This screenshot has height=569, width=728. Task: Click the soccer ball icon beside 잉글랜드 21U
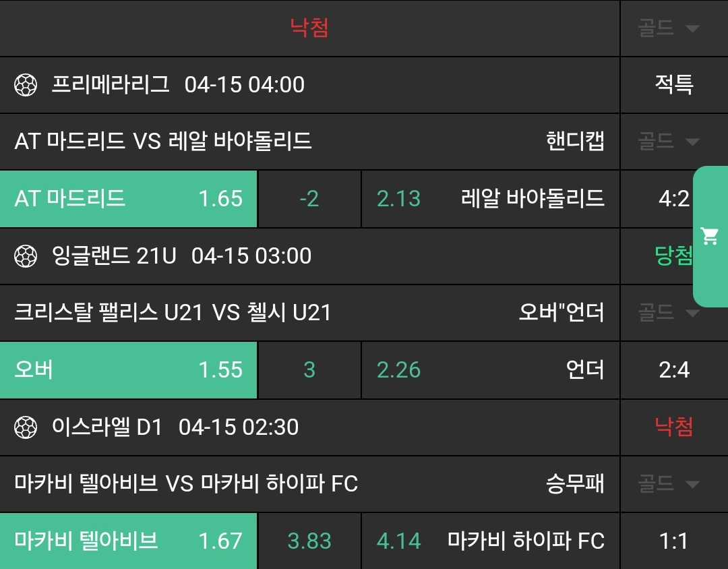[26, 256]
